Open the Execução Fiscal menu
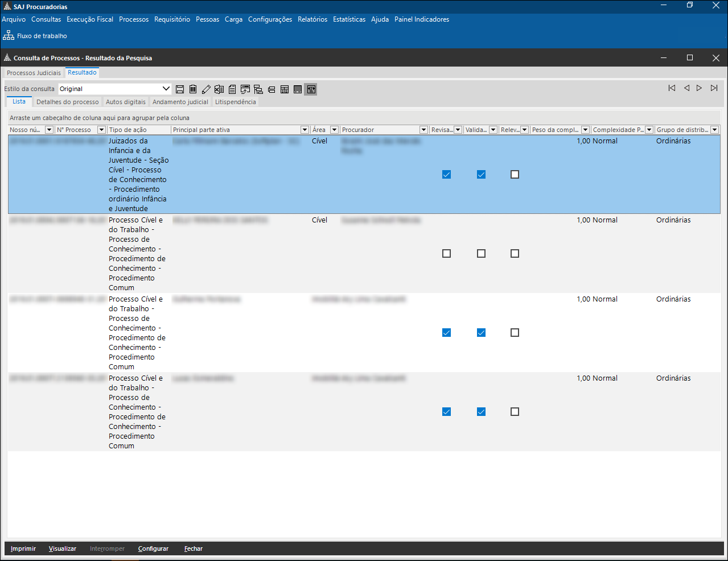 90,19
